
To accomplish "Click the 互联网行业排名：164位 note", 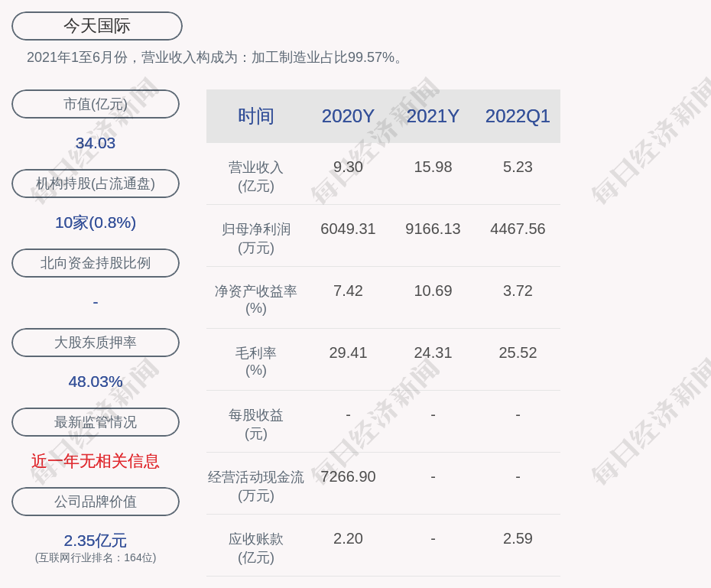I will coord(96,557).
